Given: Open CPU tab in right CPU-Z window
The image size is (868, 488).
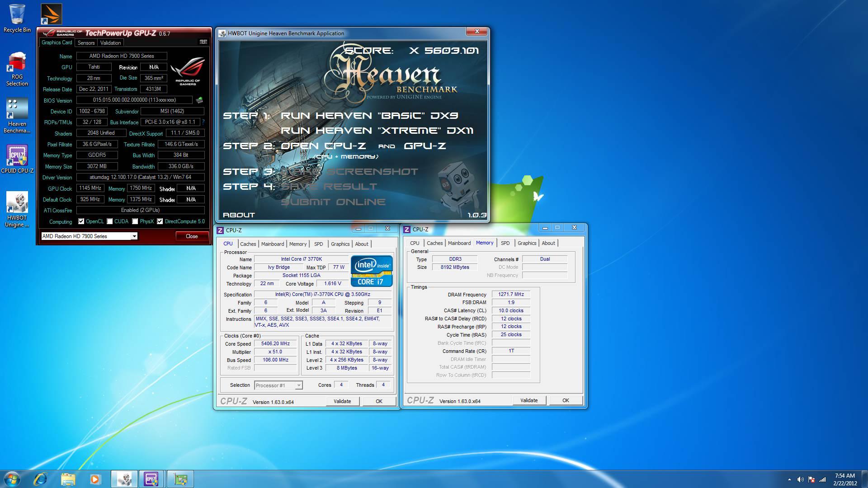Looking at the screenshot, I should click(x=415, y=243).
